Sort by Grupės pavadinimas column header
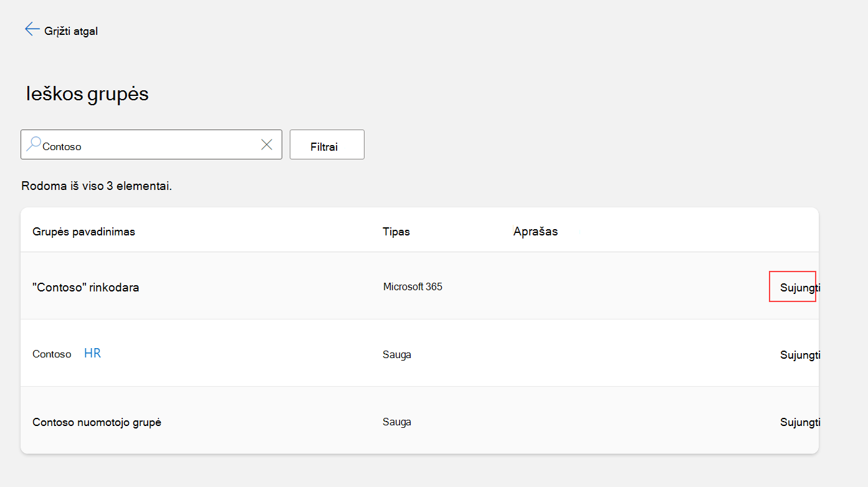This screenshot has width=868, height=487. click(x=83, y=232)
